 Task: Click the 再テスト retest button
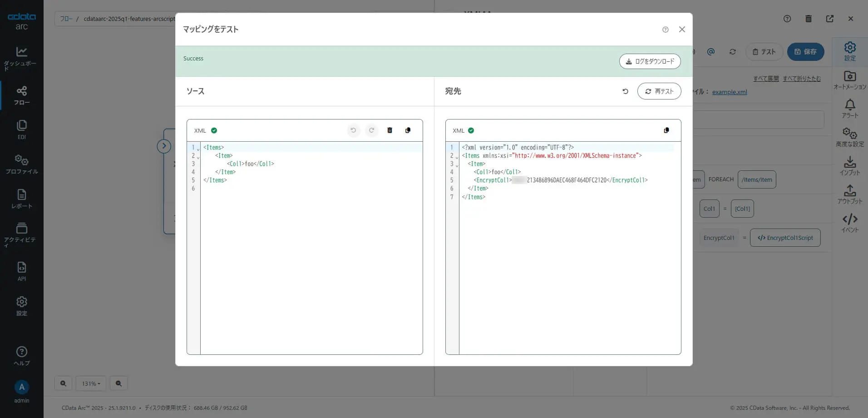[x=659, y=91]
